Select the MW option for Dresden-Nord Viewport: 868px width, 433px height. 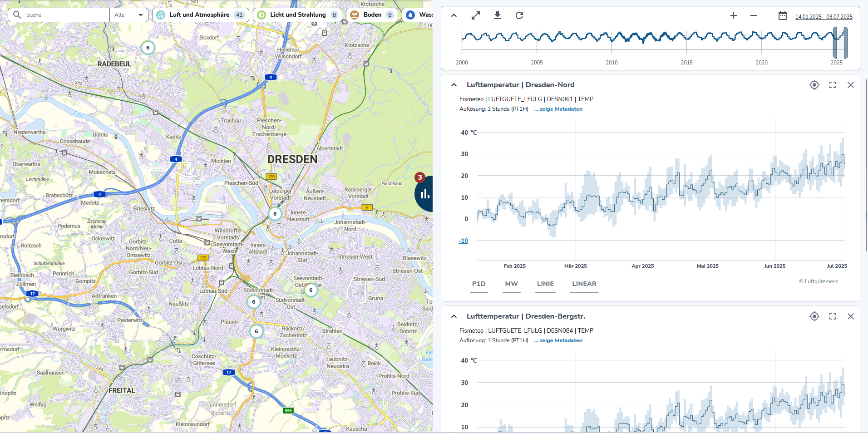tap(512, 284)
